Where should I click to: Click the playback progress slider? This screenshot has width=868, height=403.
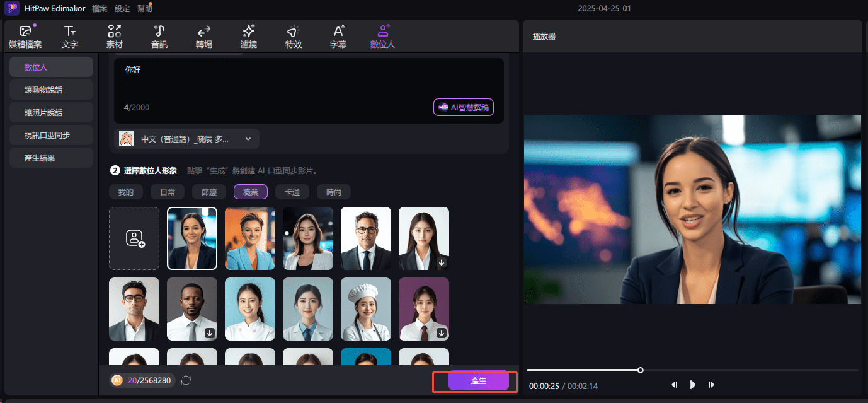click(640, 370)
